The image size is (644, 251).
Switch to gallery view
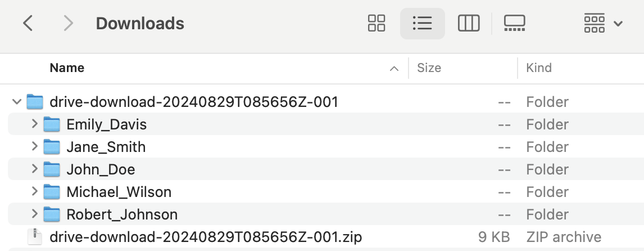point(514,24)
